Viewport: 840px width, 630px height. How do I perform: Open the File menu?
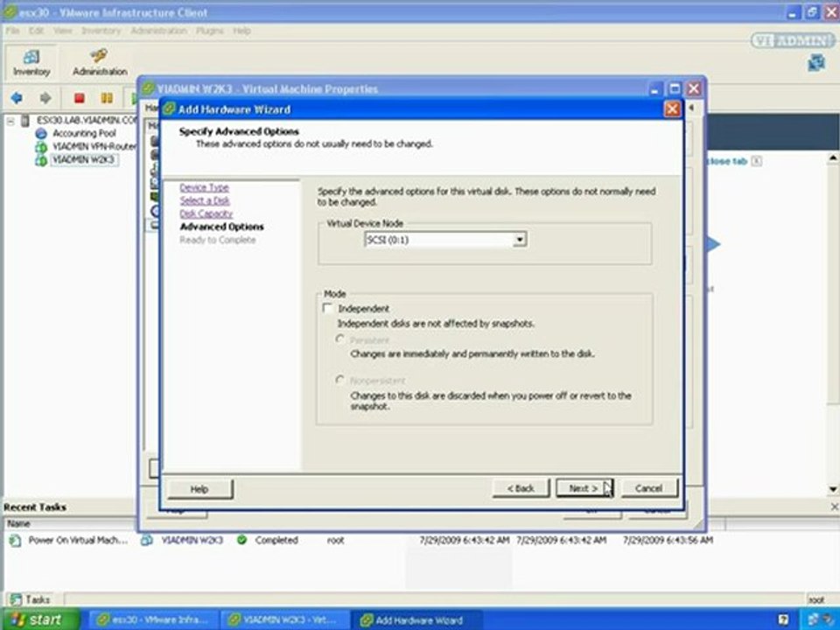click(12, 31)
